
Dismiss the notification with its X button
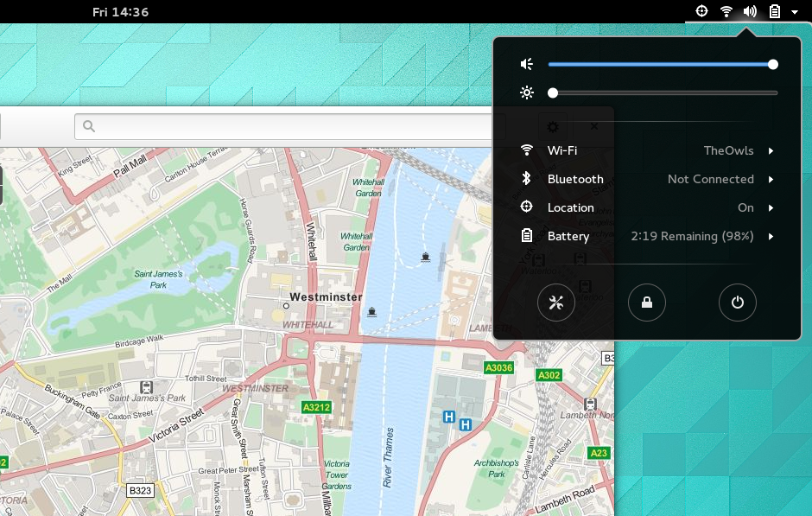pos(593,126)
